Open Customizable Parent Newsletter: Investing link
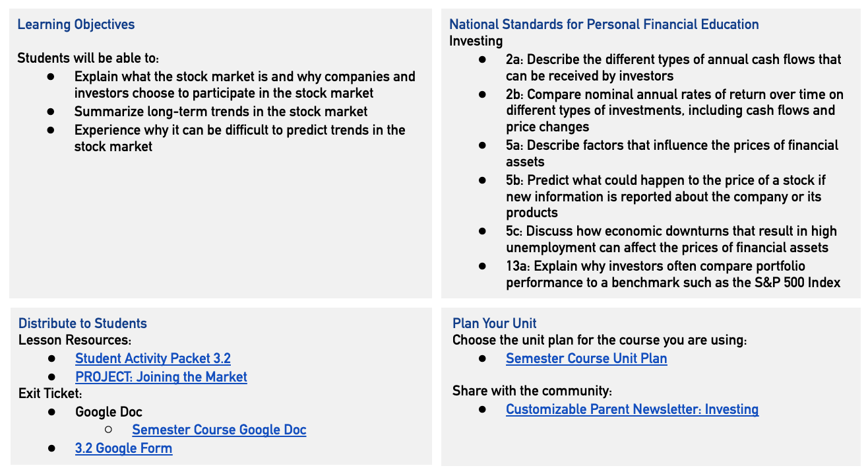The image size is (868, 474). click(632, 409)
